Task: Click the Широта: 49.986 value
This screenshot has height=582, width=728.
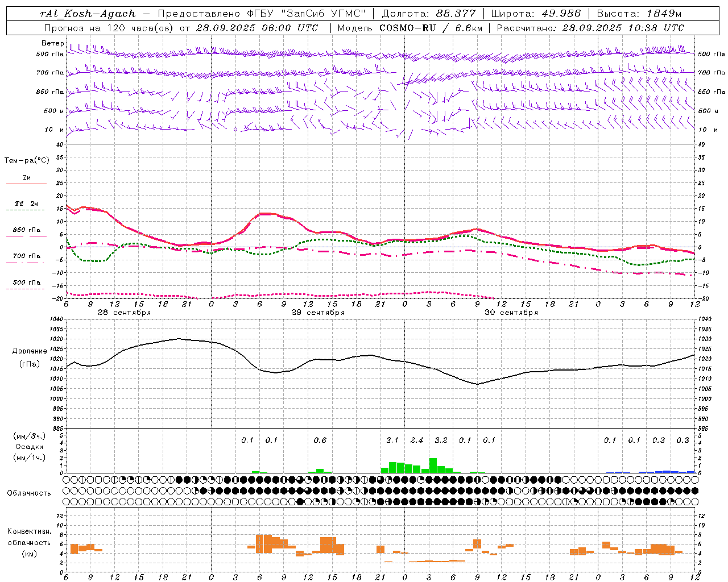Action: tap(536, 14)
